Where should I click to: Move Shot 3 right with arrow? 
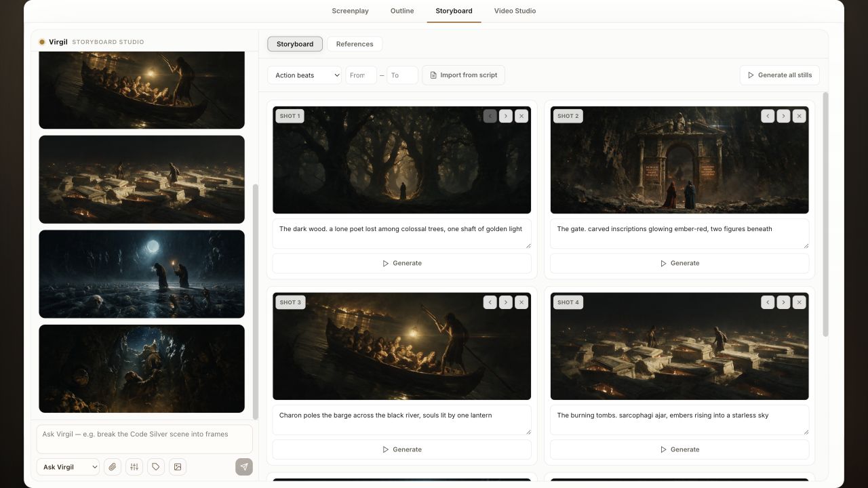pos(506,302)
